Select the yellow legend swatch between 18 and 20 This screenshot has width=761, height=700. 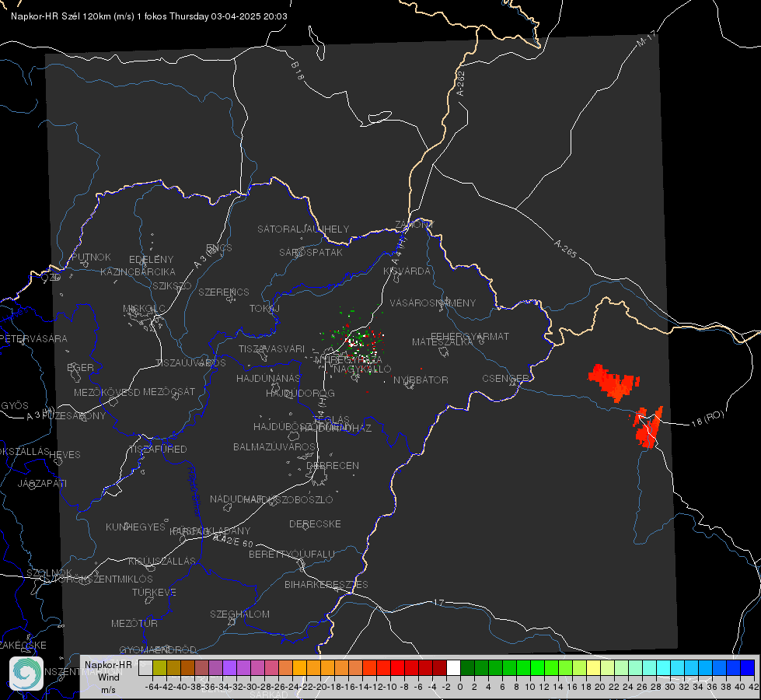point(593,667)
